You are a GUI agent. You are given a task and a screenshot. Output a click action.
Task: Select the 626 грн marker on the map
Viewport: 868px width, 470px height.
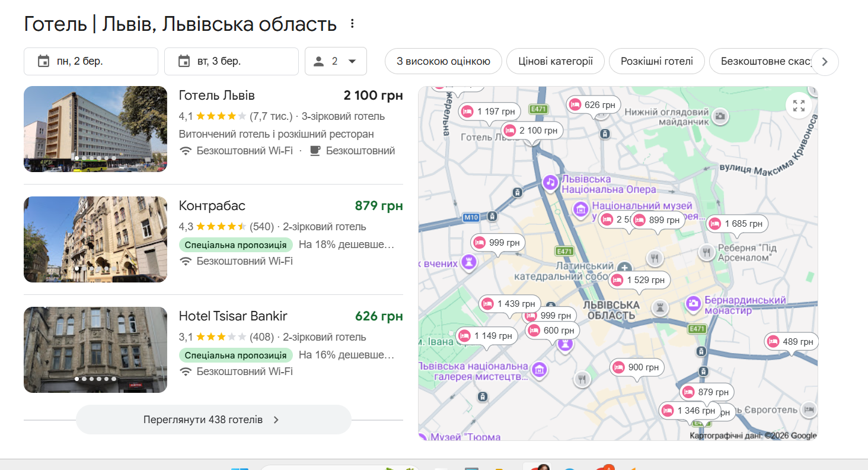(x=593, y=105)
